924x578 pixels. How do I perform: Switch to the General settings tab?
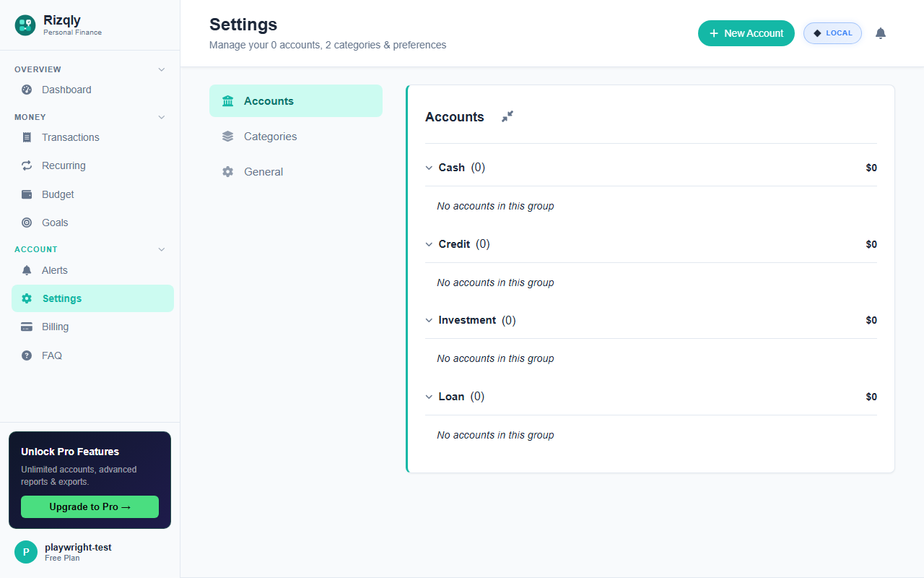pos(263,172)
